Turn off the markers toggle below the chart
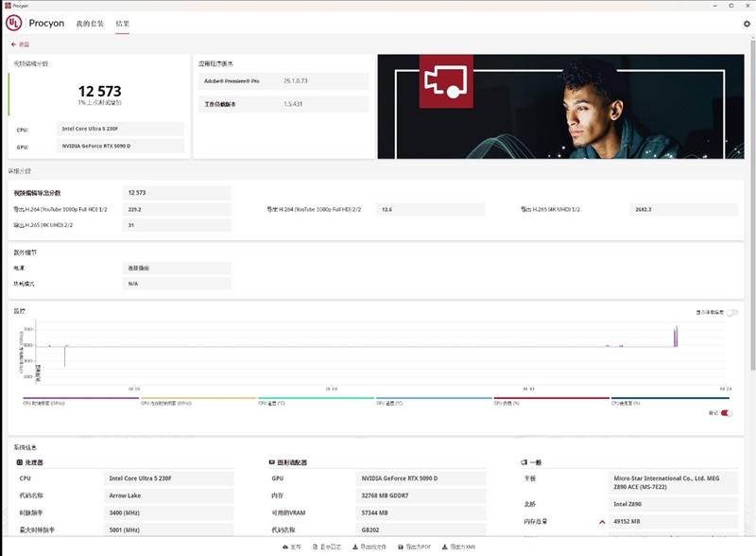The height and width of the screenshot is (556, 756). click(726, 412)
